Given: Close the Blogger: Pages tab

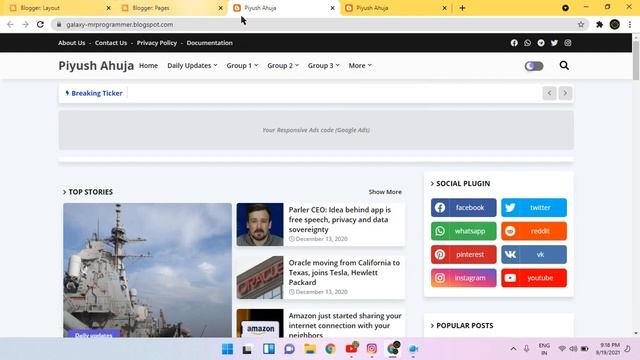Looking at the screenshot, I should pyautogui.click(x=220, y=8).
